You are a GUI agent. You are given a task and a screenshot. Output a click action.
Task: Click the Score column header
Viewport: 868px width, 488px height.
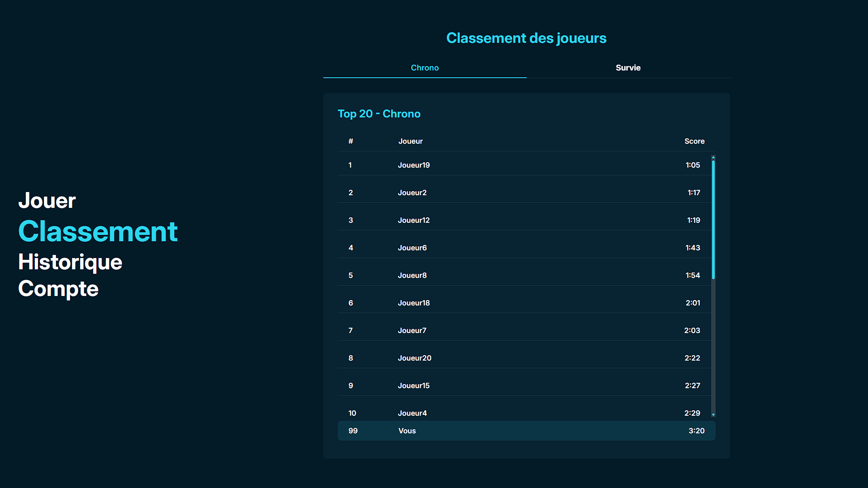[x=694, y=141]
